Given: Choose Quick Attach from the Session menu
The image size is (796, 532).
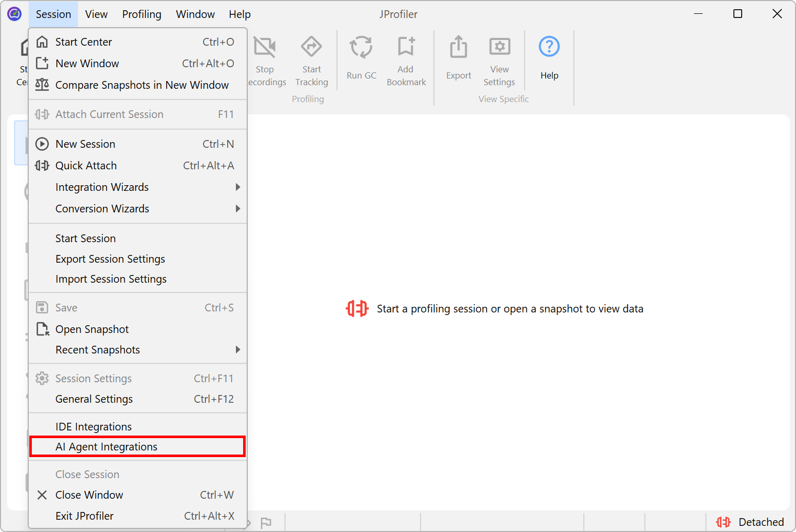Looking at the screenshot, I should (86, 166).
